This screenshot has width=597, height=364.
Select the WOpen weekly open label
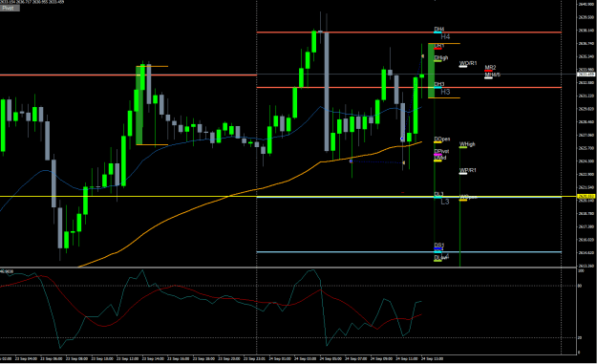(468, 197)
